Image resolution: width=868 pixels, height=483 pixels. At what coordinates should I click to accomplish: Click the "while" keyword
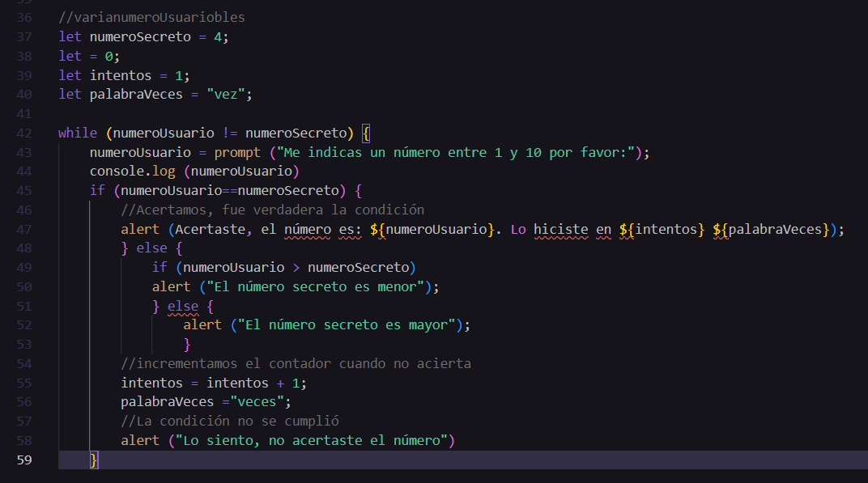coord(78,133)
